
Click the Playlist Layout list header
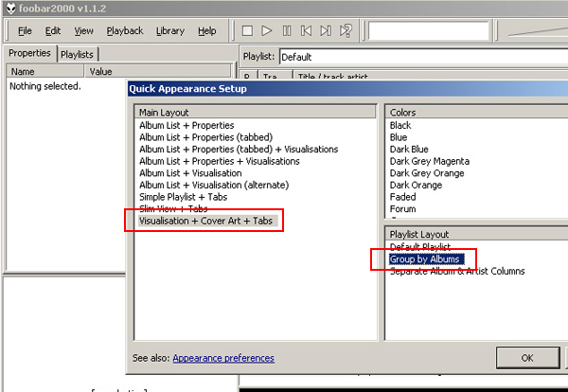pos(476,234)
